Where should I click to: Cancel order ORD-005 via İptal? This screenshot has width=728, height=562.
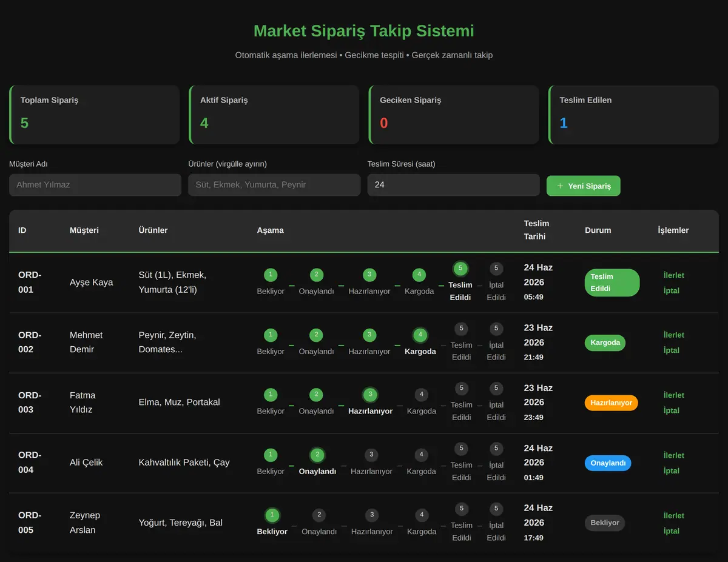(x=671, y=531)
